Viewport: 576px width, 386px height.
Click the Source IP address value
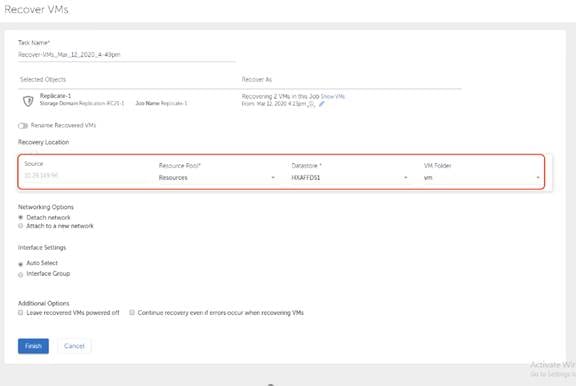pos(41,176)
